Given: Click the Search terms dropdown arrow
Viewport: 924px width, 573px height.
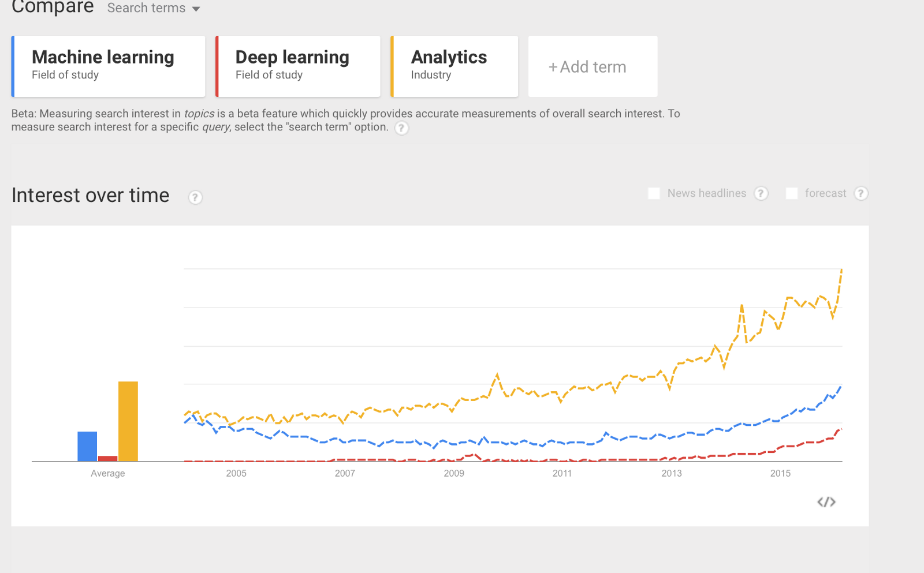Looking at the screenshot, I should pos(196,9).
